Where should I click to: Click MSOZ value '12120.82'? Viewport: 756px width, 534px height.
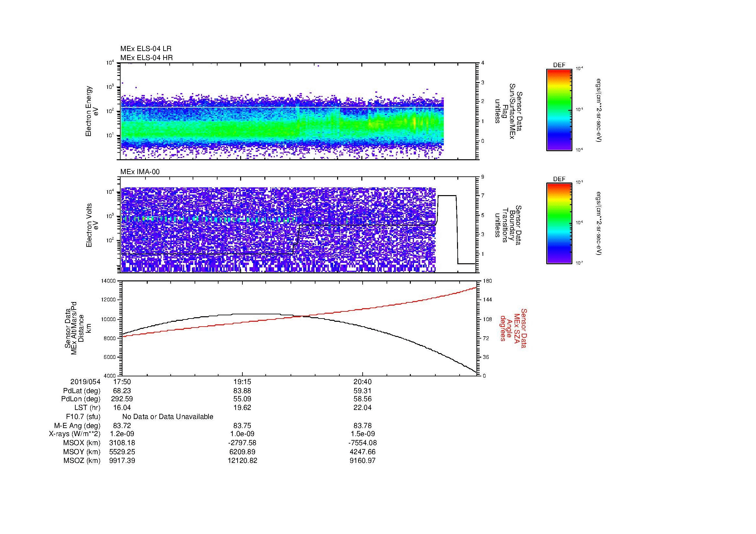(242, 461)
